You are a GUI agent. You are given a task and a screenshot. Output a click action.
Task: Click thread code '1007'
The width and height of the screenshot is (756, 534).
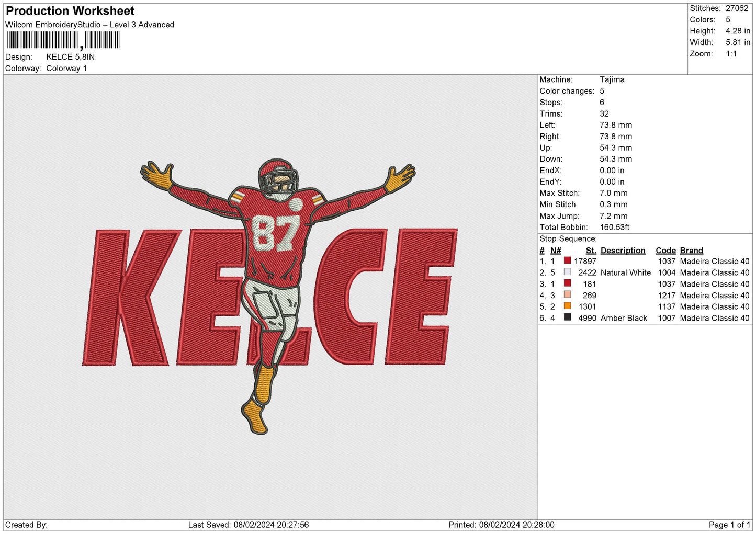pos(667,318)
